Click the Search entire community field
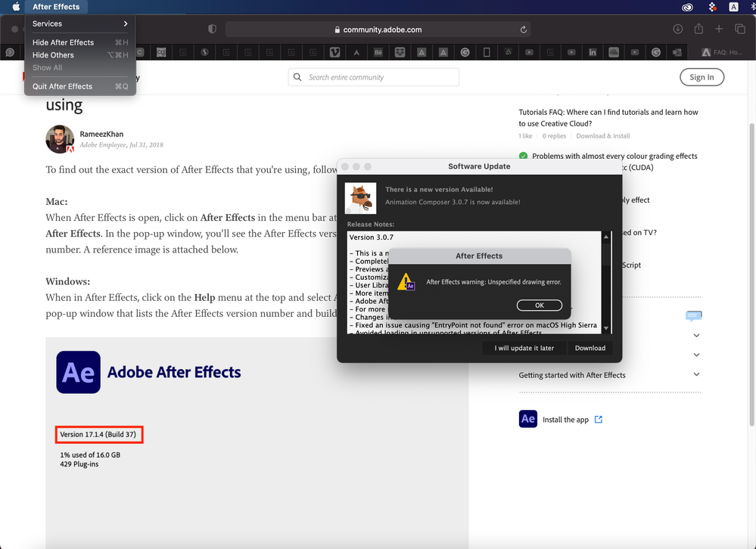The image size is (756, 549). (x=374, y=77)
